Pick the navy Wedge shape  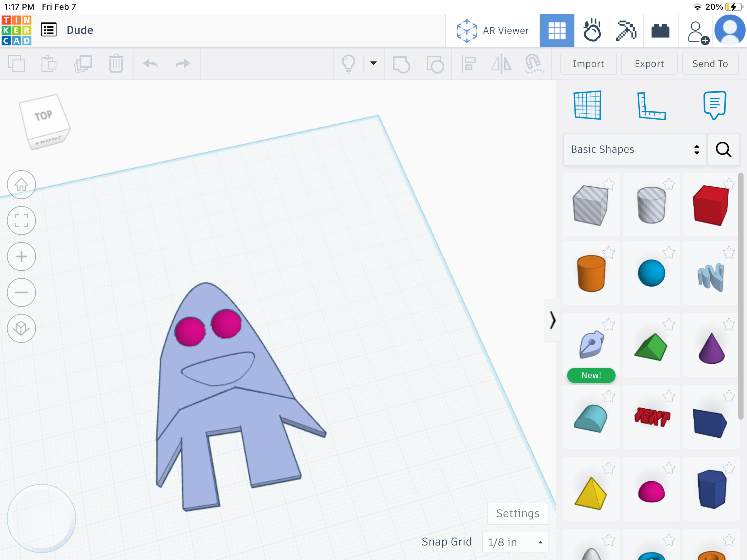click(x=710, y=423)
